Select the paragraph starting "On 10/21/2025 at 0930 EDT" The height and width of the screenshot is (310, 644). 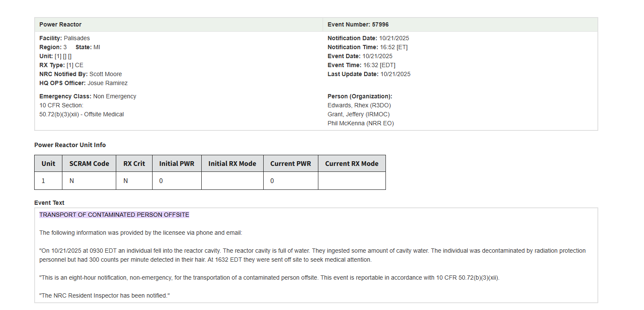(x=312, y=255)
